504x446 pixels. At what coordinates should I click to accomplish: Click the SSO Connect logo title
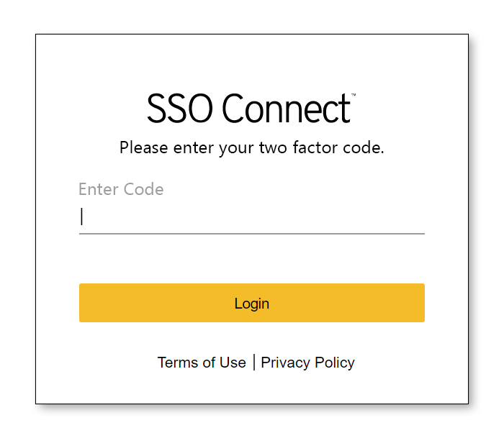251,108
